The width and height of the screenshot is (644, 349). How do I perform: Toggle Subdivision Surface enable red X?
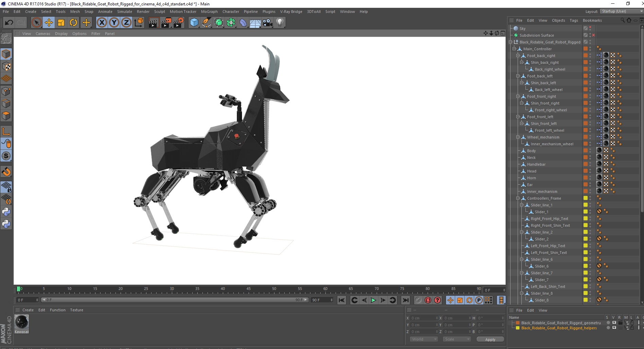[593, 35]
